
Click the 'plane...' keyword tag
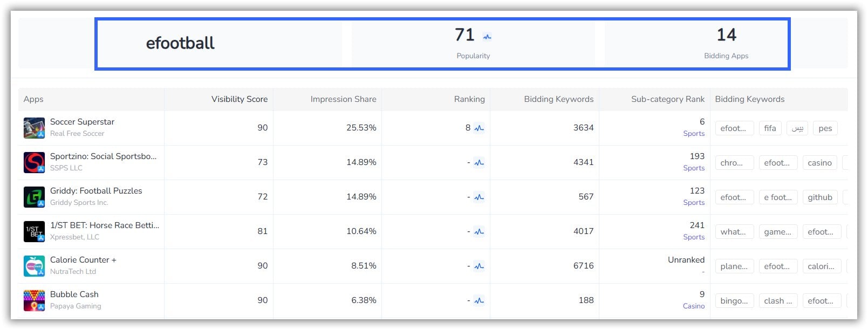click(734, 266)
